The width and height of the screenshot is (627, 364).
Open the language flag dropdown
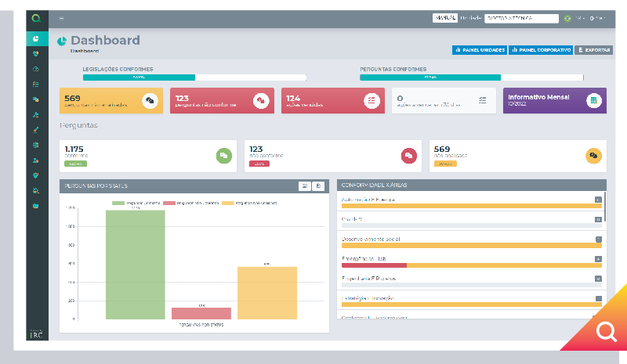click(x=567, y=18)
